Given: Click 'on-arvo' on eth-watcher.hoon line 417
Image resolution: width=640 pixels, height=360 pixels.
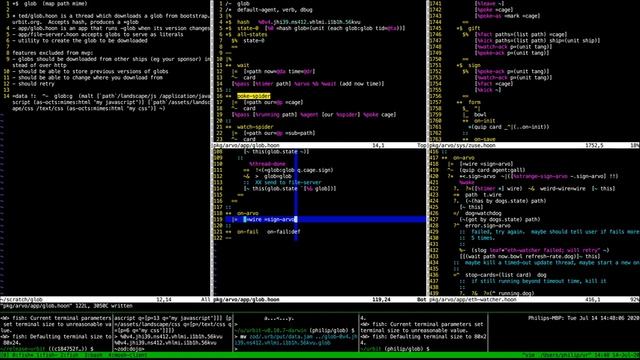Looking at the screenshot, I should (463, 158).
